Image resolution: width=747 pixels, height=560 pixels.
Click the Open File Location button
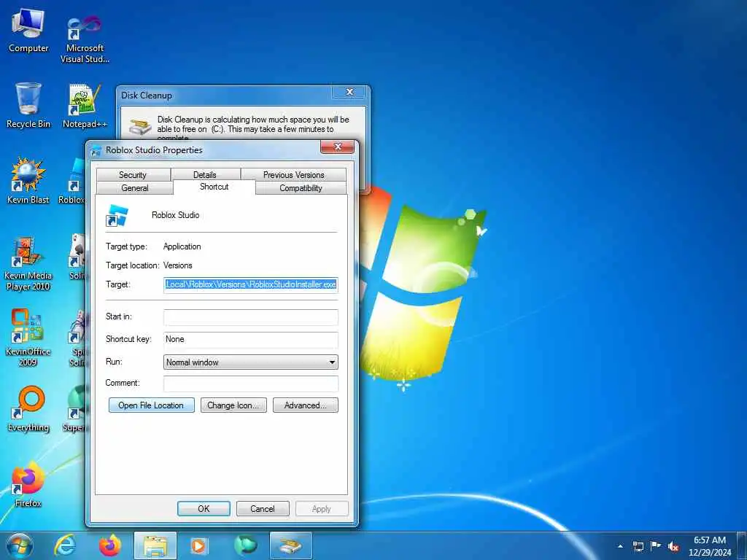[x=152, y=405]
